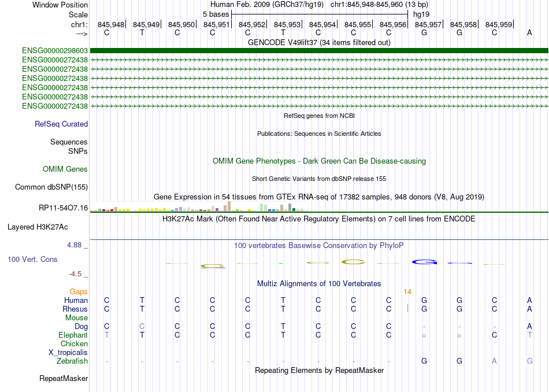This screenshot has width=549, height=392.
Task: Select the Zebrafish species label
Action: (72, 361)
